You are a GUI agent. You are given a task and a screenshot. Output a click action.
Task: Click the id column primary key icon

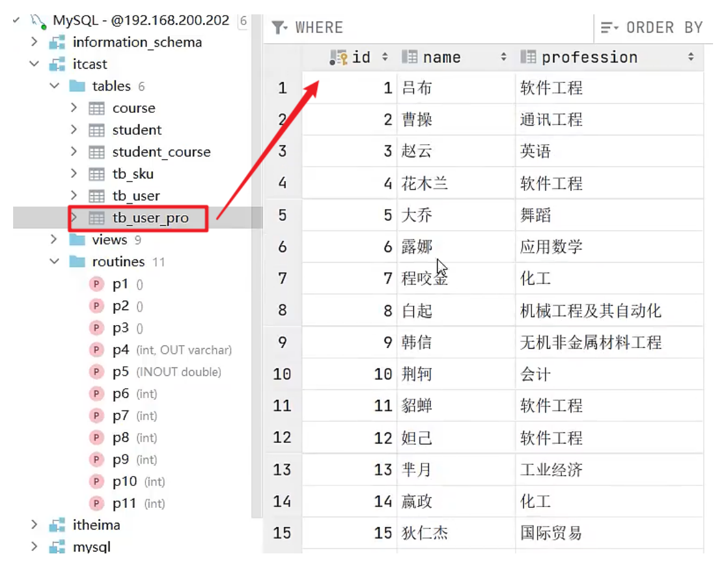tap(338, 57)
